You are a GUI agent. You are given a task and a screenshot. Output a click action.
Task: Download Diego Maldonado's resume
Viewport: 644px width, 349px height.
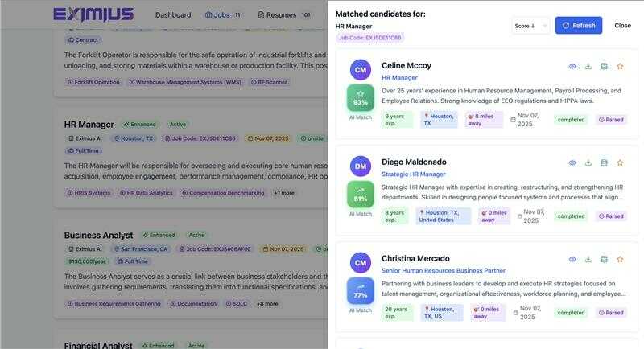[x=588, y=162]
